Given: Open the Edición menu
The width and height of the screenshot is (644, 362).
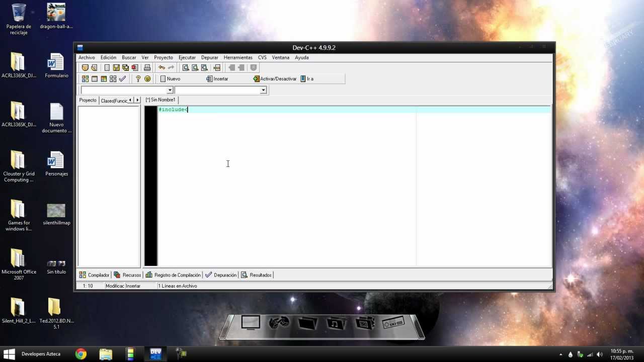Looking at the screenshot, I should click(x=108, y=57).
